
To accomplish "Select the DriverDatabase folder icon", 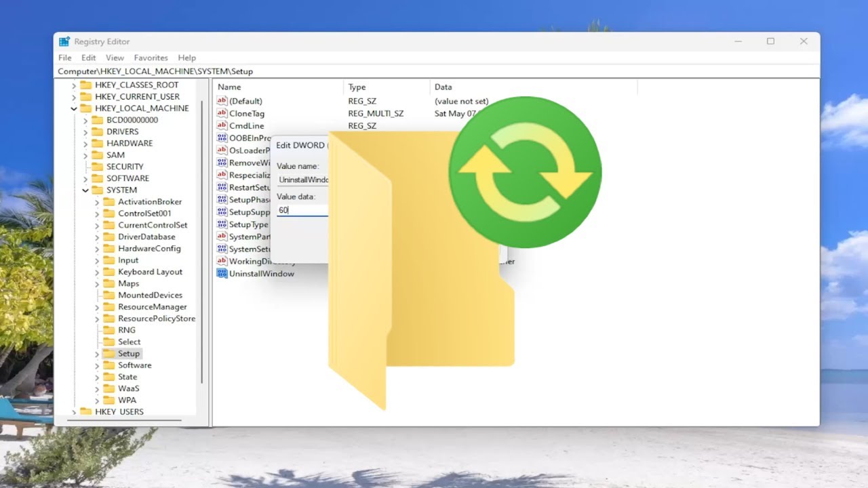I will pyautogui.click(x=108, y=237).
